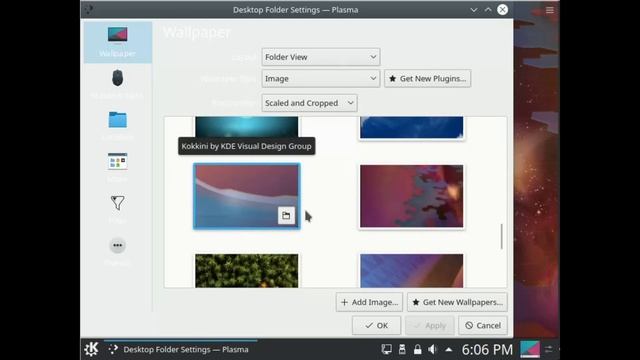Screen dimensions: 640x360
Task: Open the Layout dropdown showing Folder View
Action: (x=320, y=57)
